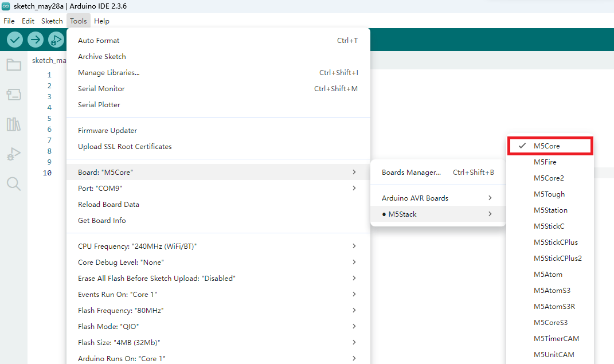Click Reload Board Data
614x364 pixels.
click(x=218, y=204)
